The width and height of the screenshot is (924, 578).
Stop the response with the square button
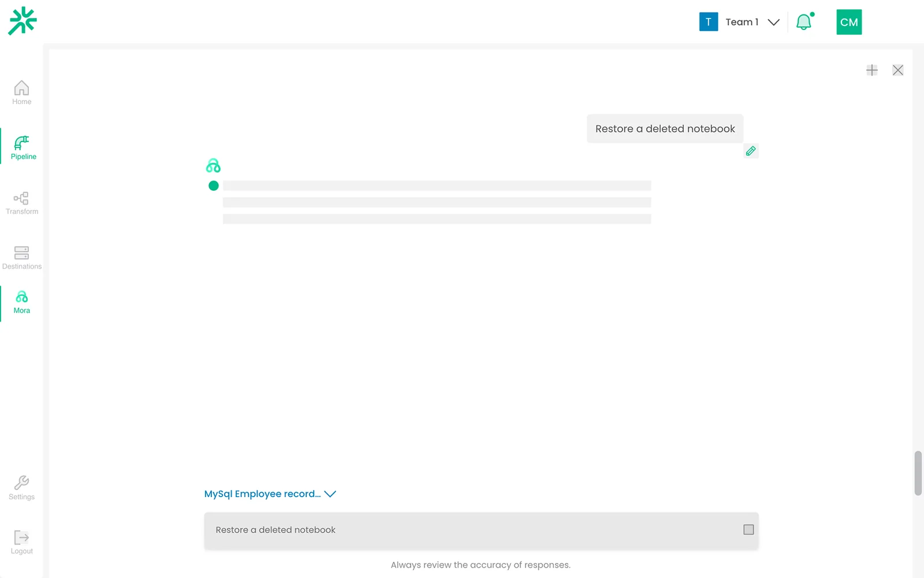coord(748,529)
